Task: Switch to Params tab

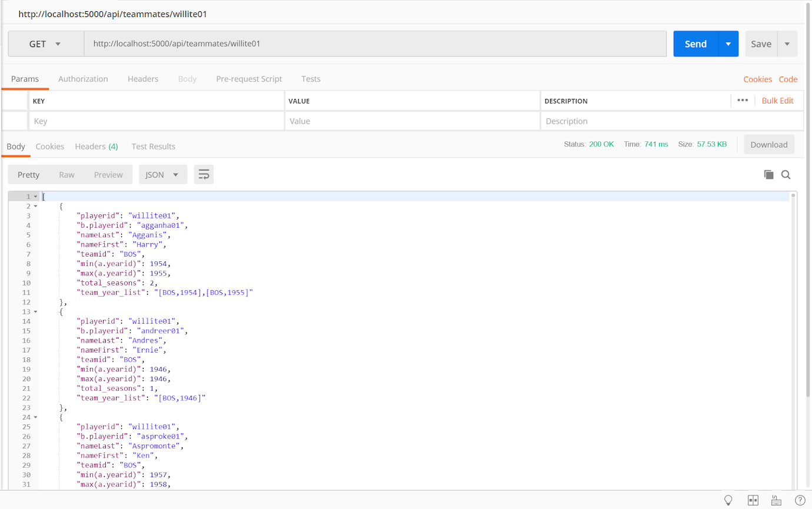Action: tap(25, 79)
